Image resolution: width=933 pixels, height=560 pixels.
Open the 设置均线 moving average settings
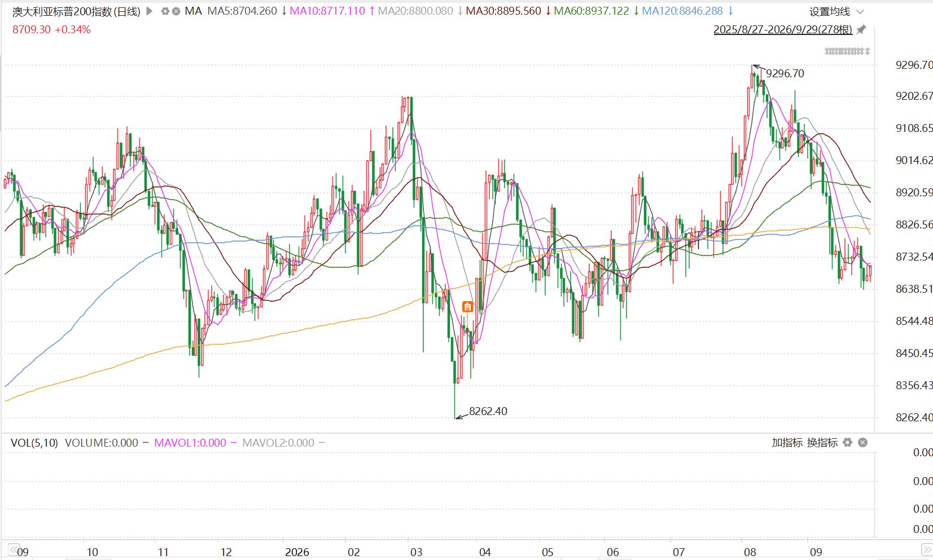pyautogui.click(x=829, y=12)
